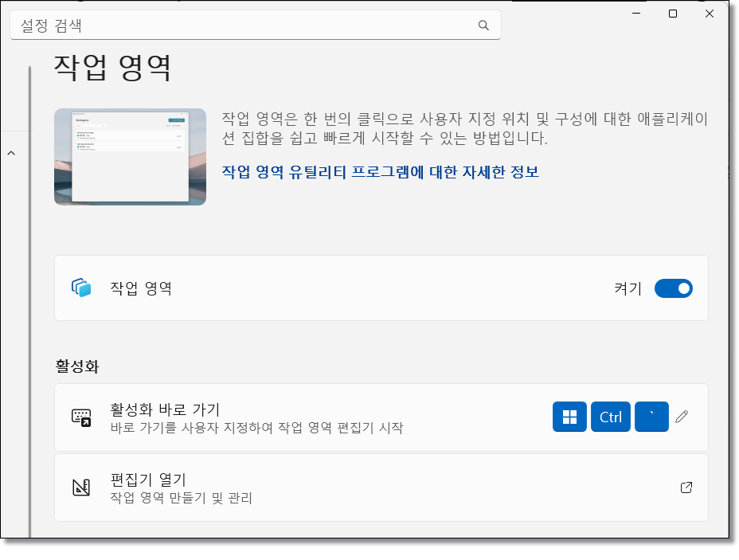This screenshot has height=560, width=739.
Task: Click the 작업 영역 stacked windows icon
Action: tap(81, 288)
